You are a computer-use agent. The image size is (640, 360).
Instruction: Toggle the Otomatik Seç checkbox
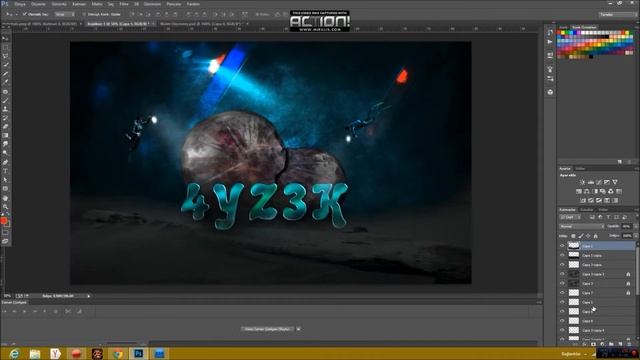click(25, 14)
